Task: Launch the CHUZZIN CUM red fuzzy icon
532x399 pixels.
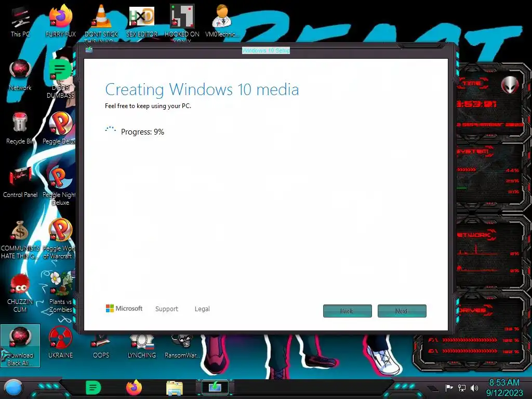Action: click(20, 293)
